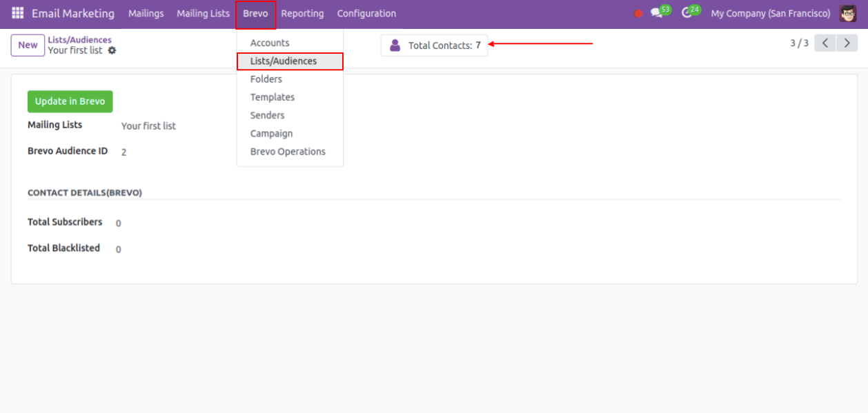Open the chat messages icon
The width and height of the screenshot is (868, 413).
[x=656, y=14]
